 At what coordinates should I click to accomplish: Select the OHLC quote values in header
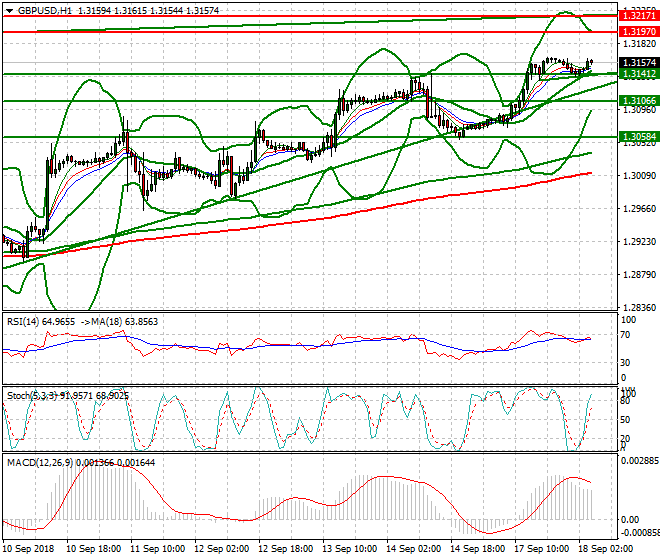point(149,11)
